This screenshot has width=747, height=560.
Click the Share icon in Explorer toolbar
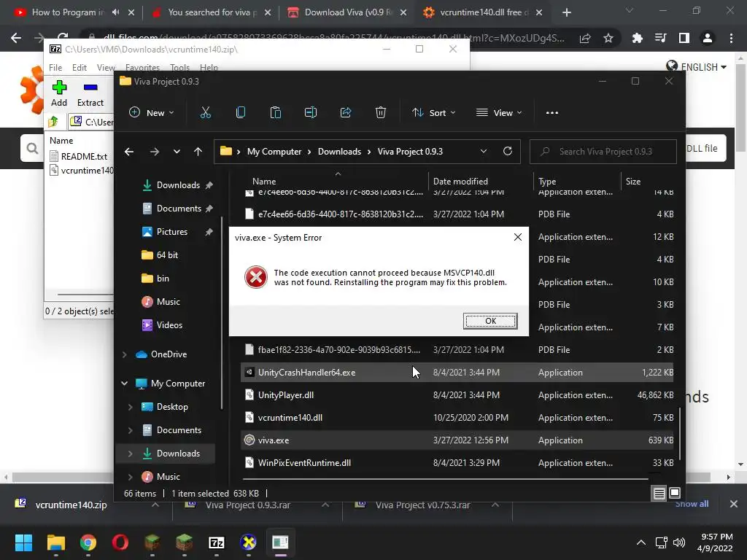tap(346, 113)
